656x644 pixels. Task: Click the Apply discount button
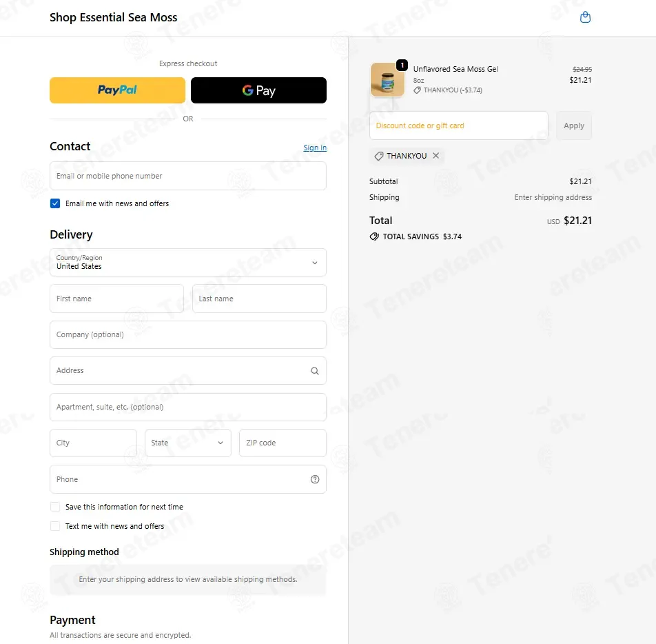click(573, 125)
